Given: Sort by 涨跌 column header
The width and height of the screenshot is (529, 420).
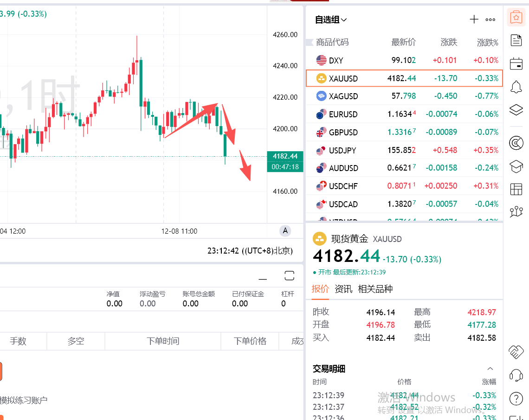Looking at the screenshot, I should [449, 42].
